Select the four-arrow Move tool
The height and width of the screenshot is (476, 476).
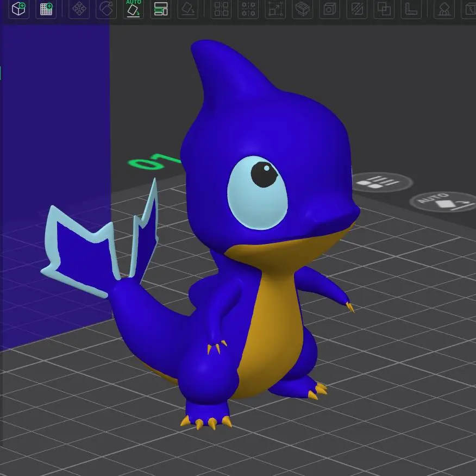tap(79, 9)
